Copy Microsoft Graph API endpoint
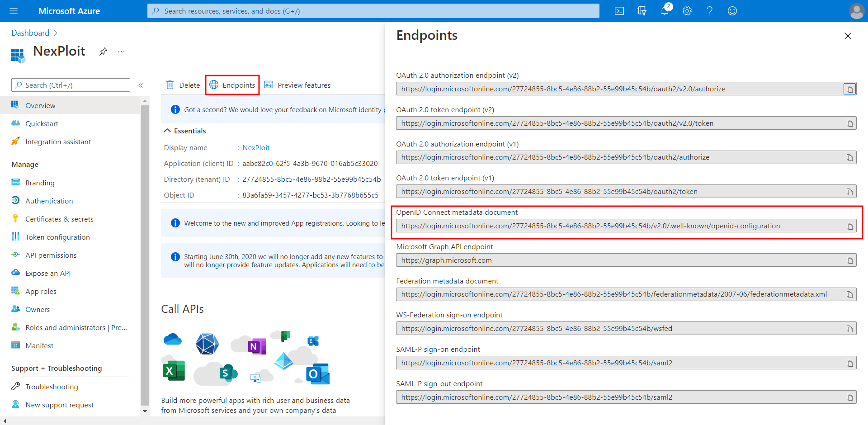Image resolution: width=868 pixels, height=425 pixels. pyautogui.click(x=849, y=260)
